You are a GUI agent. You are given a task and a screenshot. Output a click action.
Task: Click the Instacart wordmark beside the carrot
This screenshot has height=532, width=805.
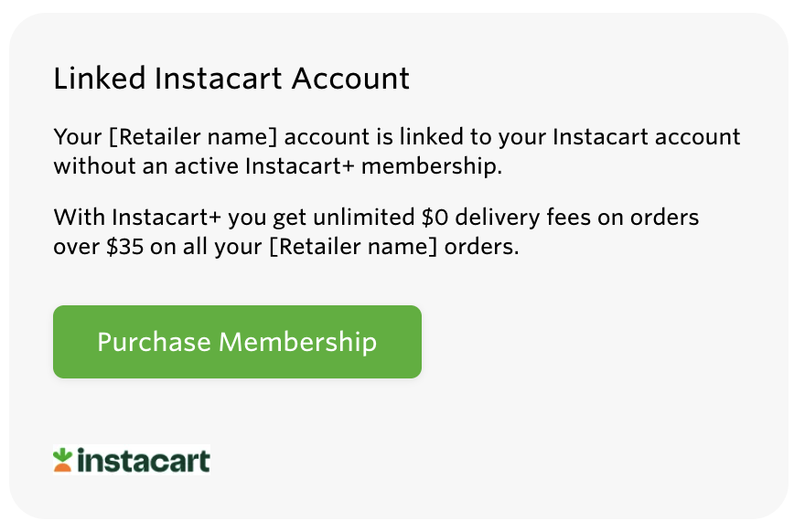click(143, 460)
